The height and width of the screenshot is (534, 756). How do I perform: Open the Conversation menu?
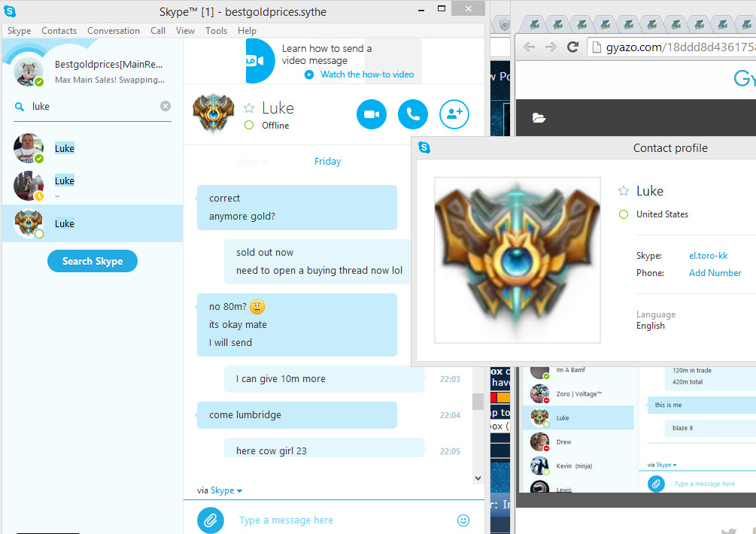click(x=114, y=30)
